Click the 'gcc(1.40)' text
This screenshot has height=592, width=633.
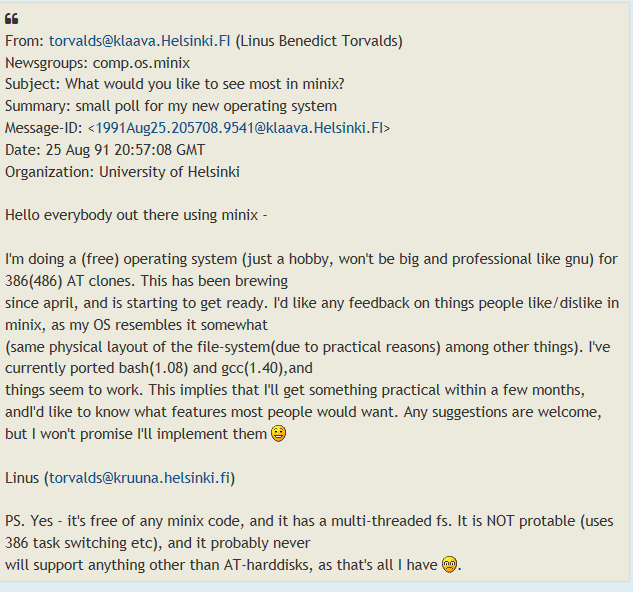(x=254, y=368)
